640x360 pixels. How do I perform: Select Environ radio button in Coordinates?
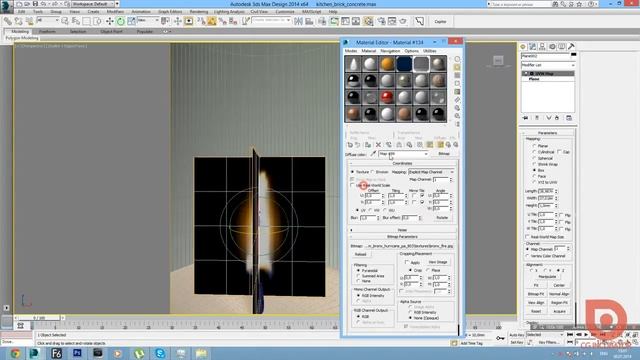click(373, 172)
